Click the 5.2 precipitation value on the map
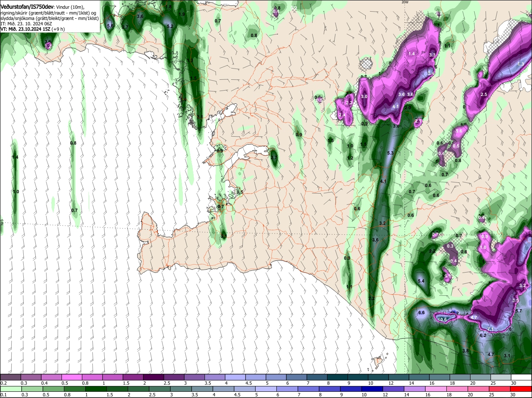 (170, 26)
